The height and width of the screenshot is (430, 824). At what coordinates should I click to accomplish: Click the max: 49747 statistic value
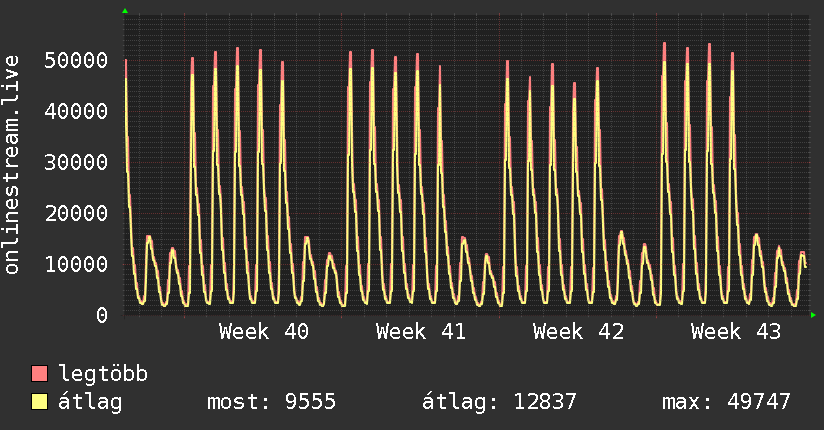pyautogui.click(x=726, y=402)
